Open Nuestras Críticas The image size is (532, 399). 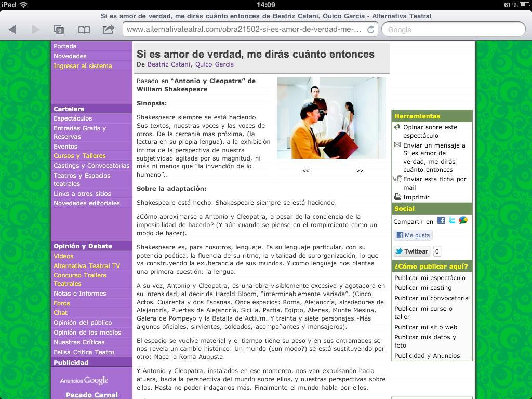click(x=79, y=342)
